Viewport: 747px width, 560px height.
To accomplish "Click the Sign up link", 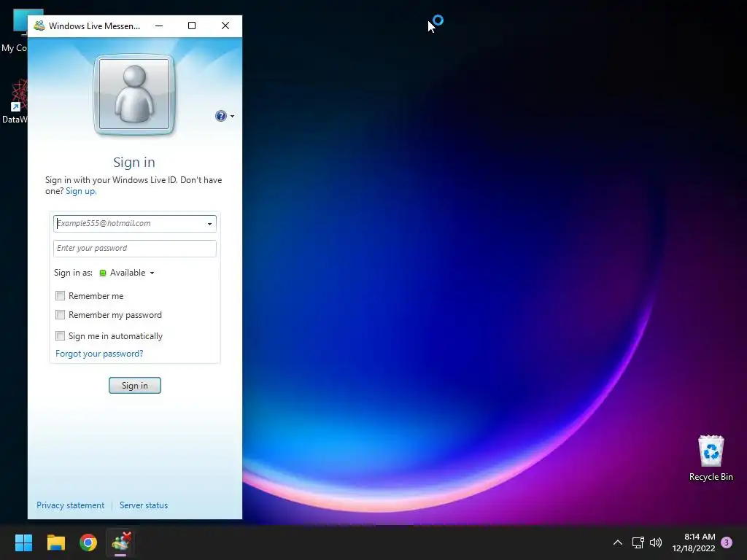I will [81, 191].
